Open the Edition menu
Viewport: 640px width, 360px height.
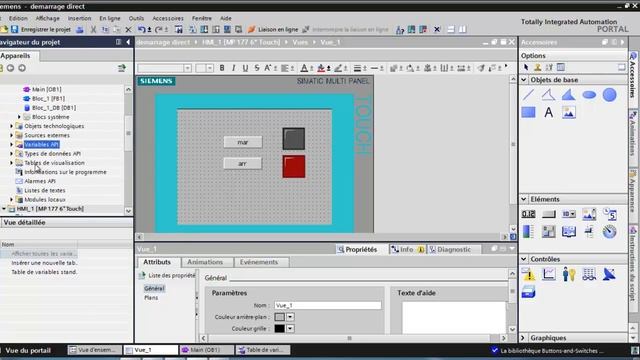click(18, 18)
